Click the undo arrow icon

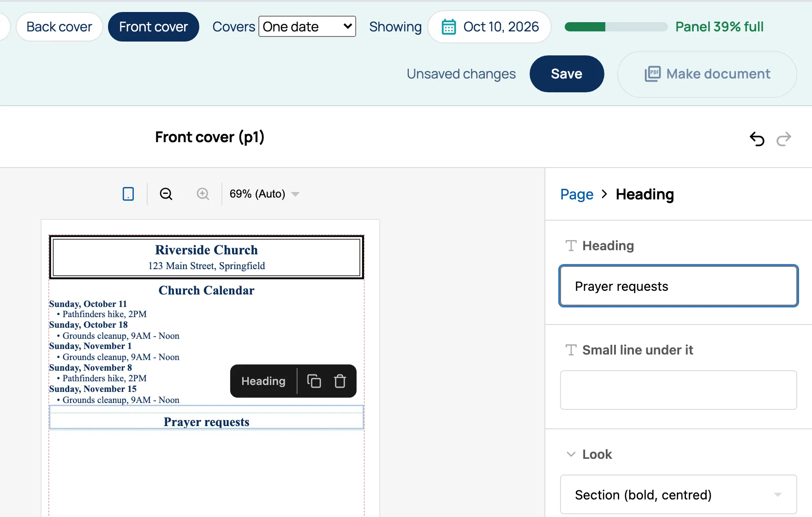pyautogui.click(x=757, y=138)
